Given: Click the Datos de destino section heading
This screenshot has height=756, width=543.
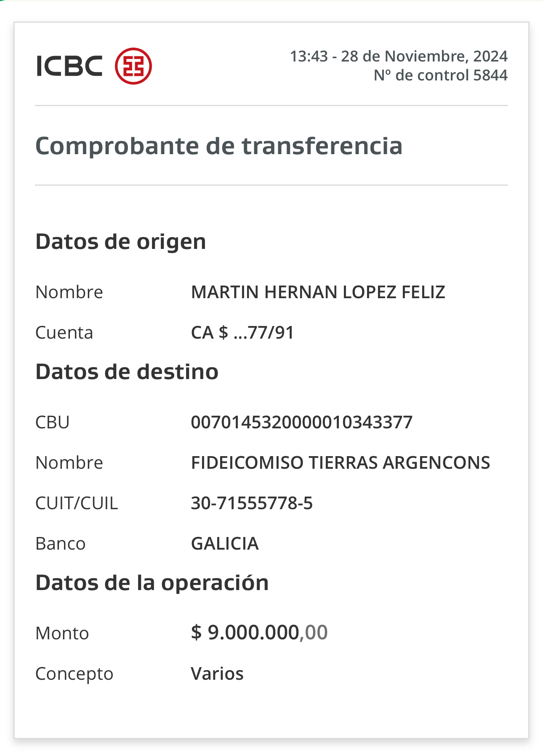Looking at the screenshot, I should 127,372.
